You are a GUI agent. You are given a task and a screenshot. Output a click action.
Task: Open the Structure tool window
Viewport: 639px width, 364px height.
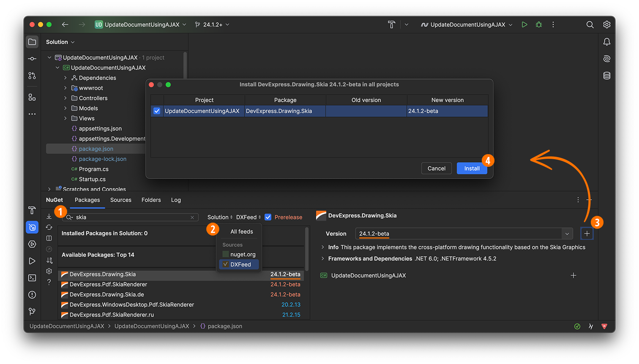coord(32,97)
